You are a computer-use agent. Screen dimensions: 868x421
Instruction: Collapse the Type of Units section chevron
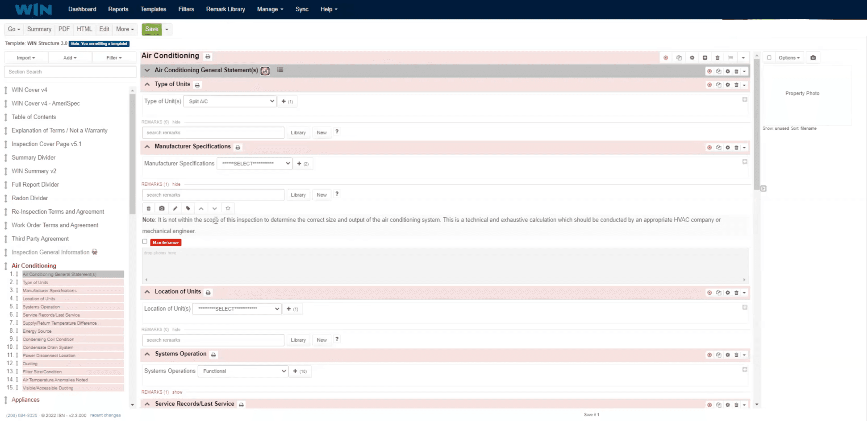pyautogui.click(x=147, y=84)
